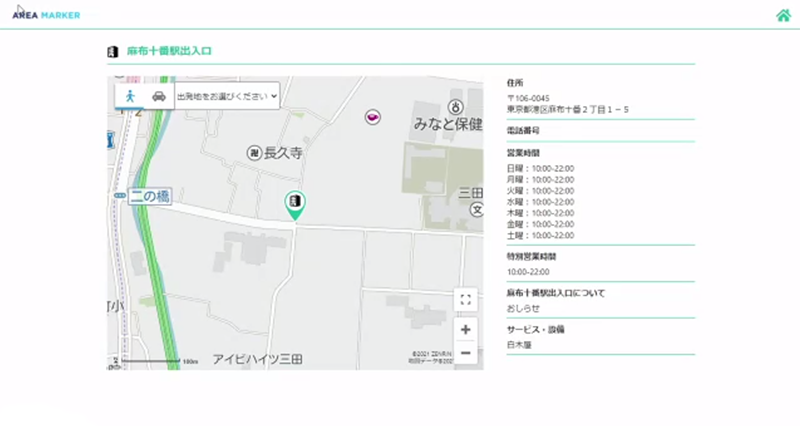The height and width of the screenshot is (426, 800).
Task: Click the アイビハイツ三田 map label
Action: 257,358
